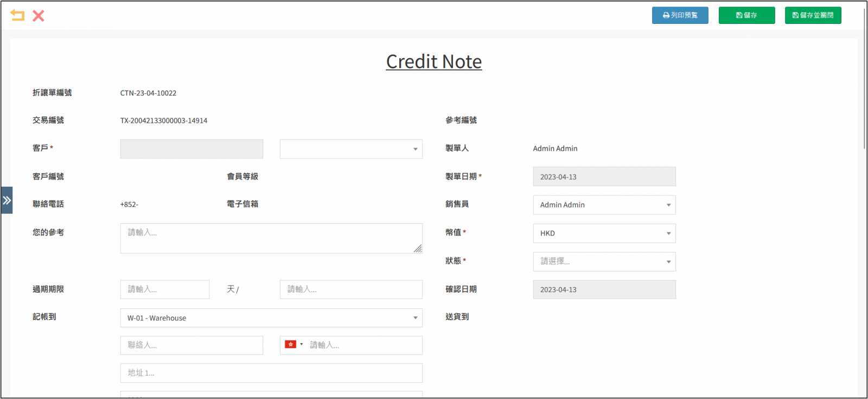Expand the left sidebar with double chevron

[x=7, y=200]
